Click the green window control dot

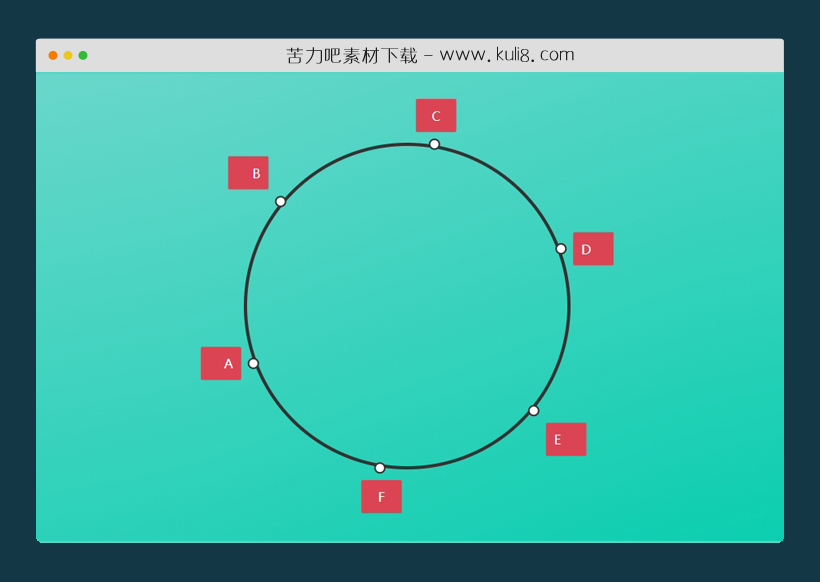click(x=83, y=55)
